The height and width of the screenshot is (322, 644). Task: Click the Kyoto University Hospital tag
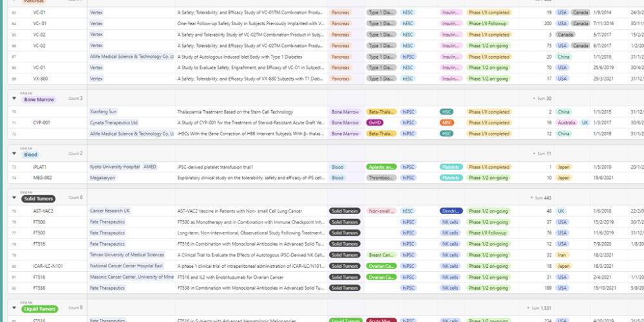coord(115,167)
